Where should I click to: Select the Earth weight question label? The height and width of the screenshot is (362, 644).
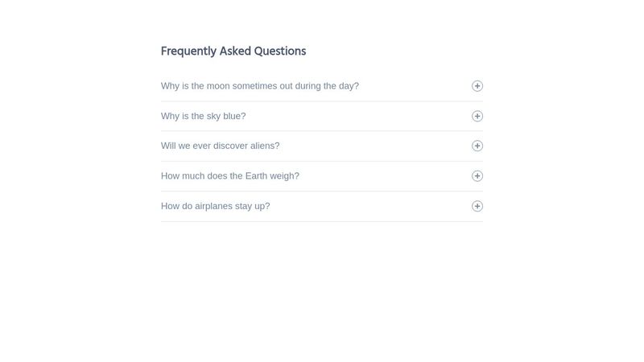pyautogui.click(x=230, y=176)
